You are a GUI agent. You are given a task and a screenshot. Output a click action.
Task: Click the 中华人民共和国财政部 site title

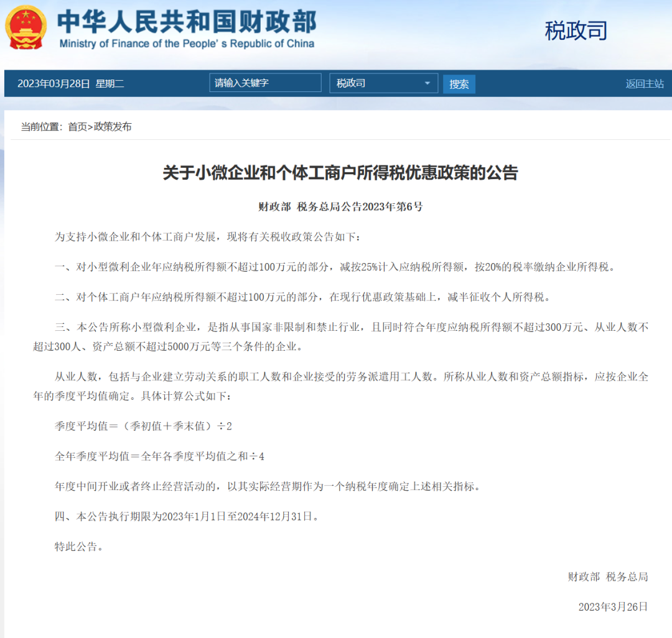tap(187, 22)
